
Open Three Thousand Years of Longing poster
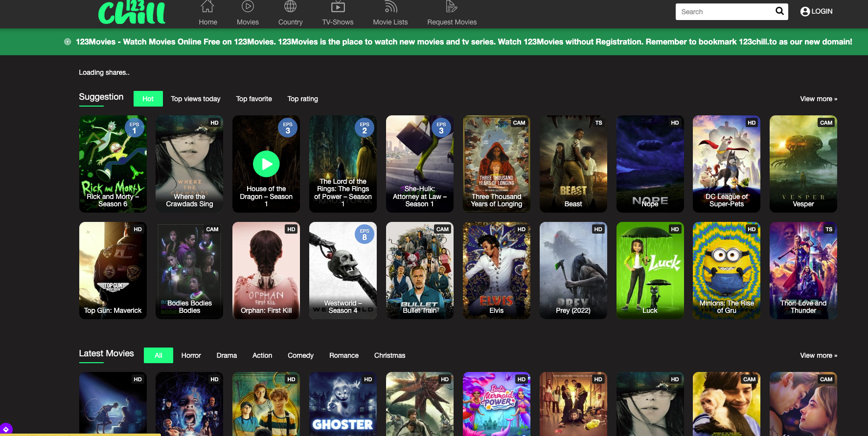coord(496,164)
